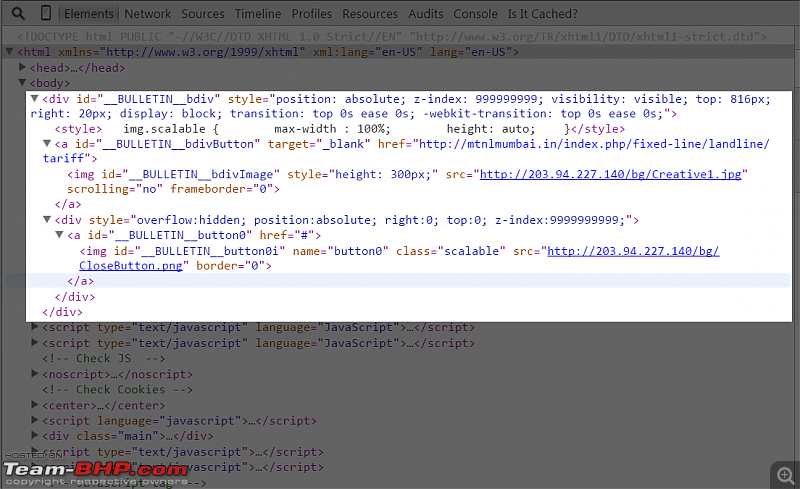Expand the div class="main" node
The width and height of the screenshot is (800, 489).
(x=35, y=435)
